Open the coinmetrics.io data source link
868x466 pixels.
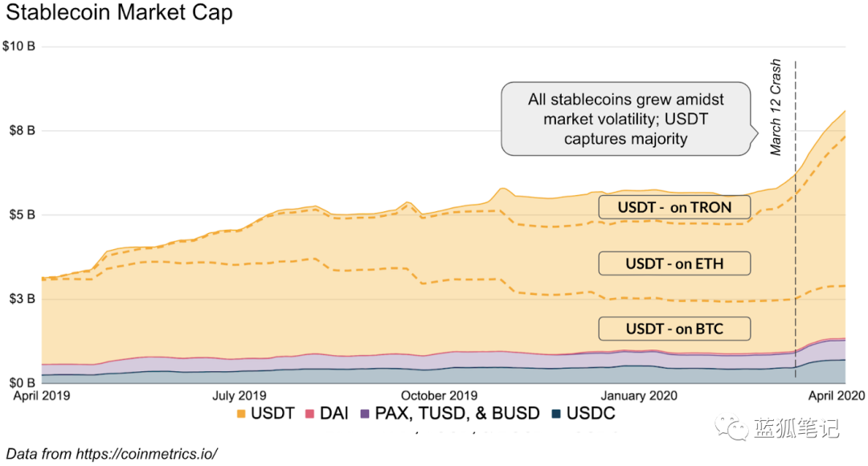click(146, 453)
